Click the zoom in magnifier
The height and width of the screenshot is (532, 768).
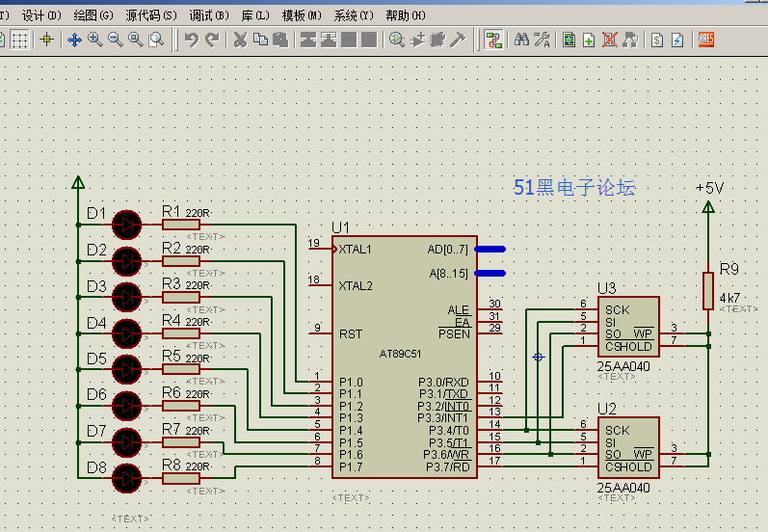95,40
